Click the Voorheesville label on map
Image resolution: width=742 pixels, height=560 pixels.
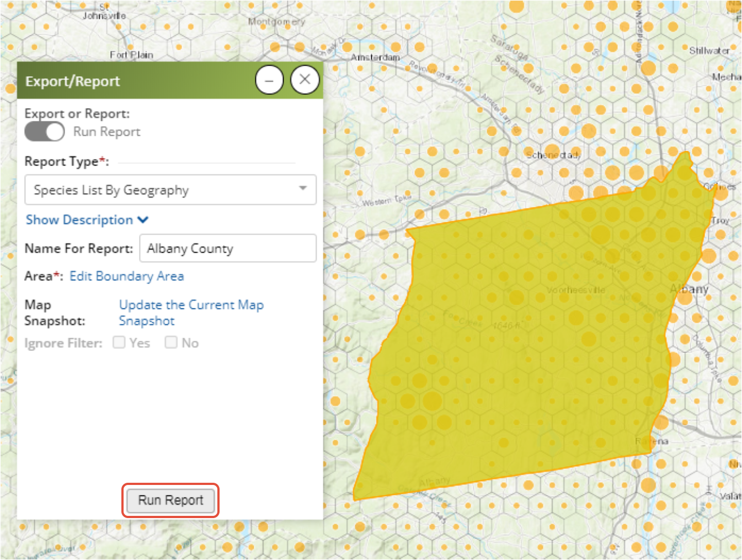point(576,290)
